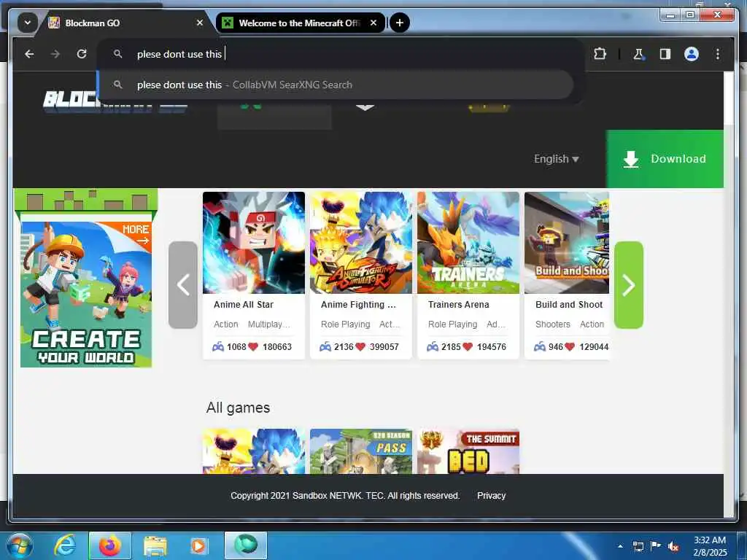Screen dimensions: 747x560
Task: Click the heart icon next to 129044
Action: pyautogui.click(x=570, y=346)
